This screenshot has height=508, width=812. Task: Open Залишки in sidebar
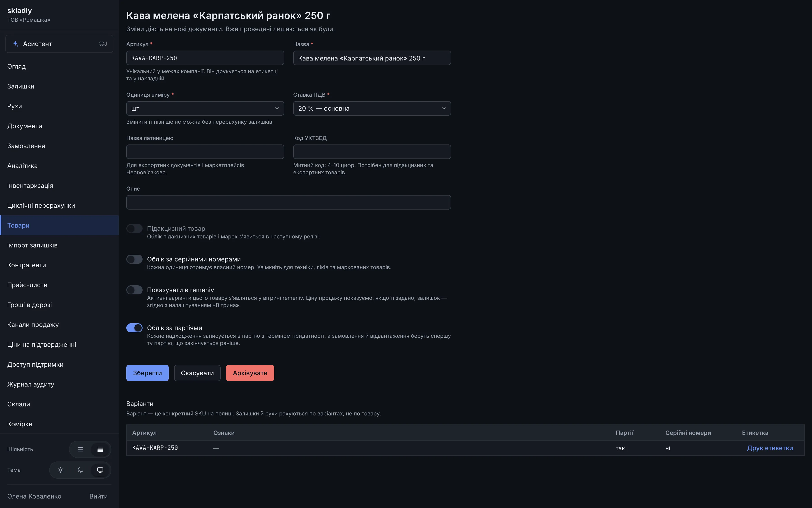[59, 86]
